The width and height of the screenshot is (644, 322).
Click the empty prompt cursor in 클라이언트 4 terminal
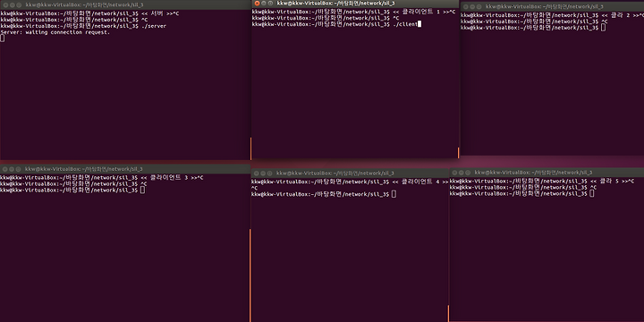click(394, 194)
